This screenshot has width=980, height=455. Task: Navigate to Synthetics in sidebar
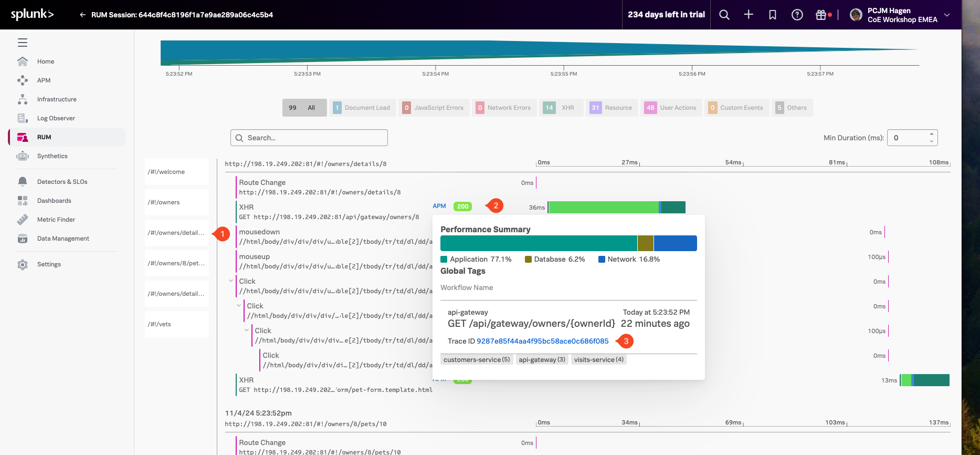point(52,156)
